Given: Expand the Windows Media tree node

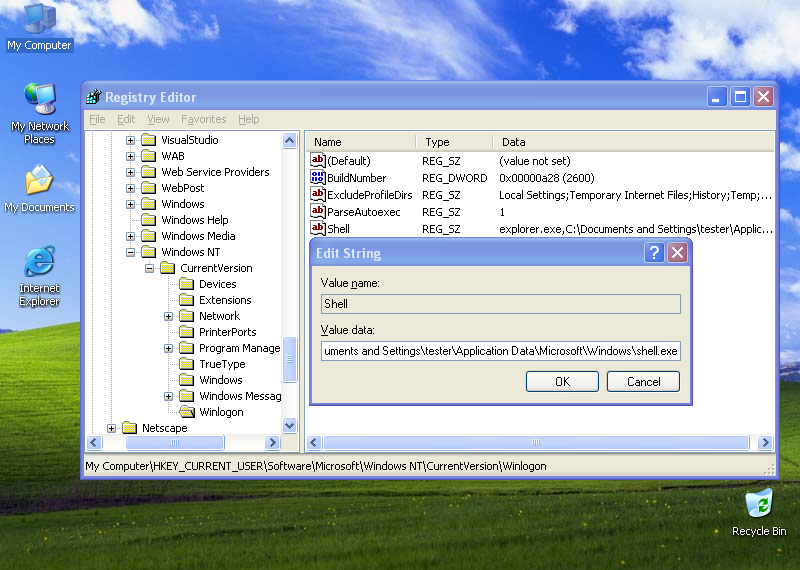Looking at the screenshot, I should (x=130, y=236).
